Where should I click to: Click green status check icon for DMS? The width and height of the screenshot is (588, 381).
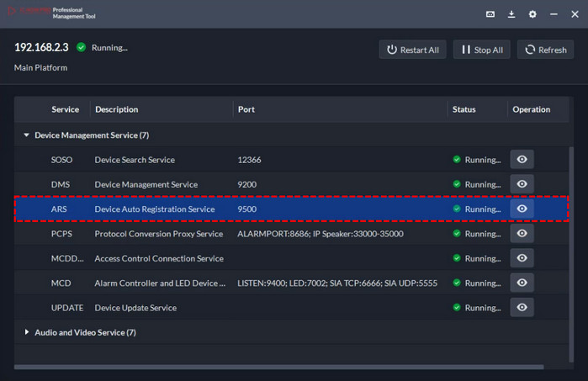[457, 184]
